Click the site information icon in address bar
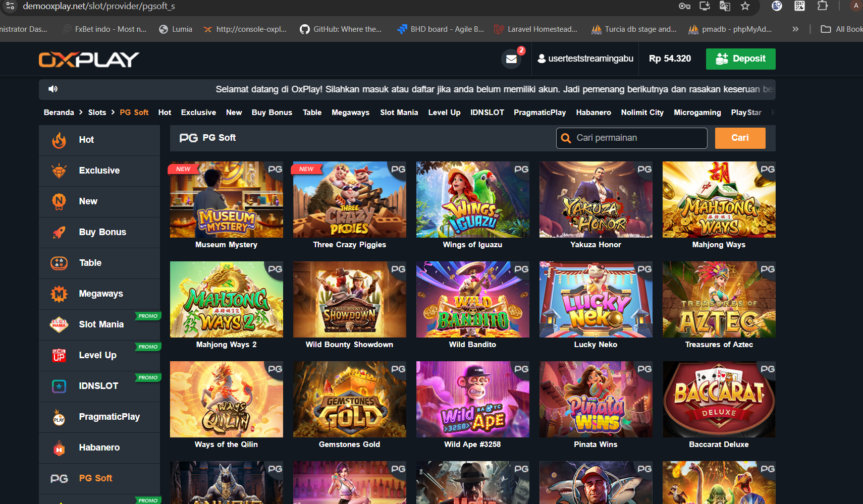The width and height of the screenshot is (863, 504). pos(10,6)
